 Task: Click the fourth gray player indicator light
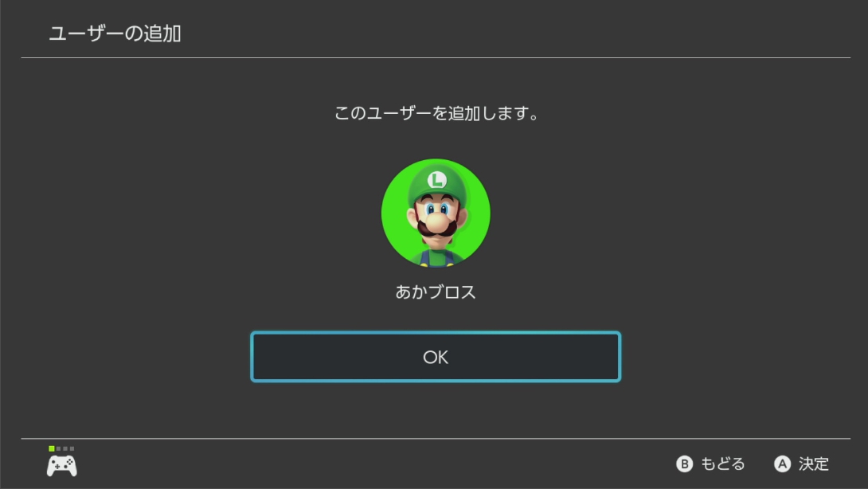[x=72, y=448]
